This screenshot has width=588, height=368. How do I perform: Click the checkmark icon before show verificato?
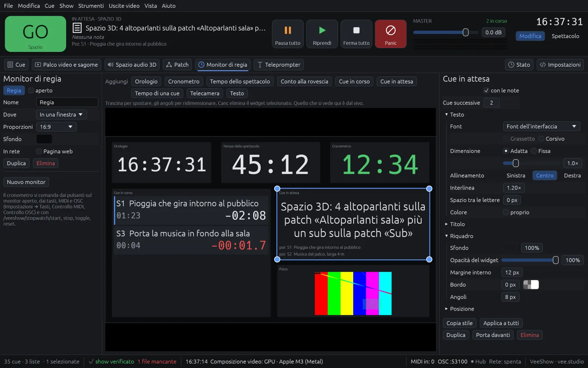(91, 362)
